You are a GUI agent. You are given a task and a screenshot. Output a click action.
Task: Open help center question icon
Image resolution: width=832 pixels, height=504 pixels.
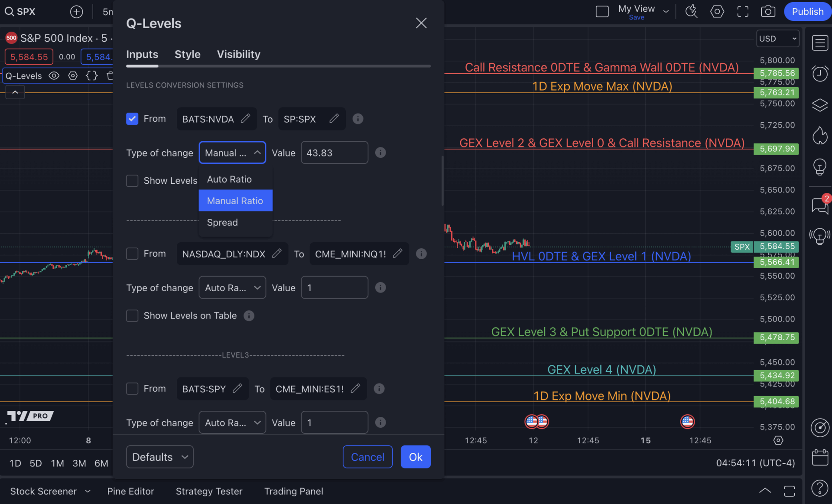click(820, 488)
